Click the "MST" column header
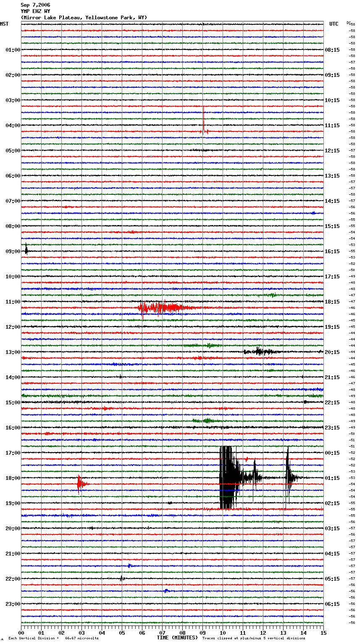357x644 pixels. point(4,24)
